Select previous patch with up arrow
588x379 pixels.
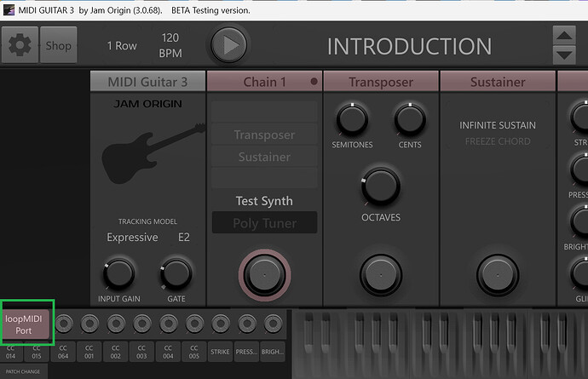pos(564,36)
